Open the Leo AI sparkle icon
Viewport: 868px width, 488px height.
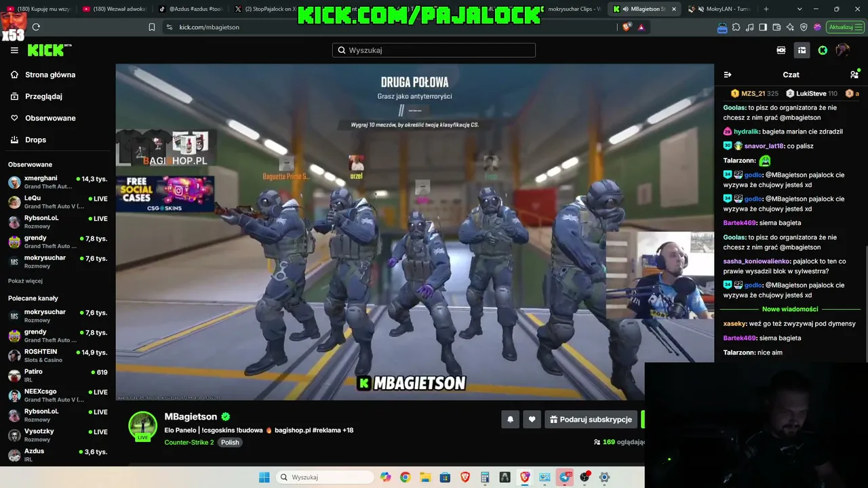pos(790,27)
